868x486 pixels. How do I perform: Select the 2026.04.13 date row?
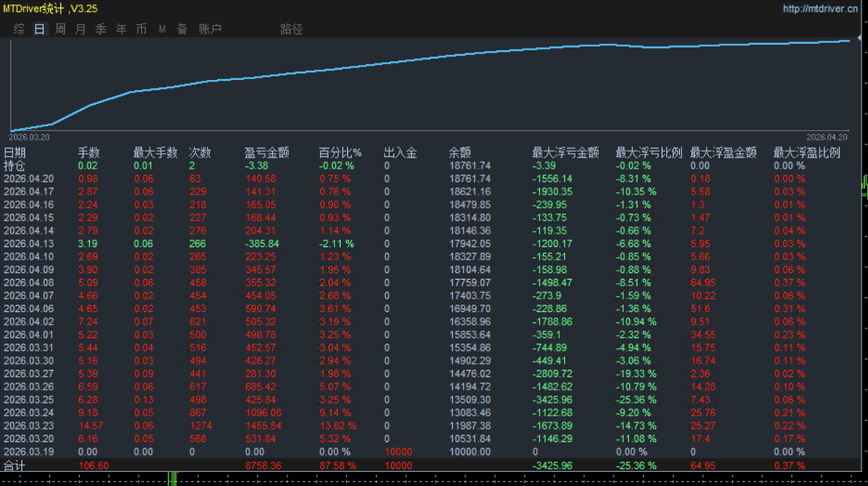(29, 244)
